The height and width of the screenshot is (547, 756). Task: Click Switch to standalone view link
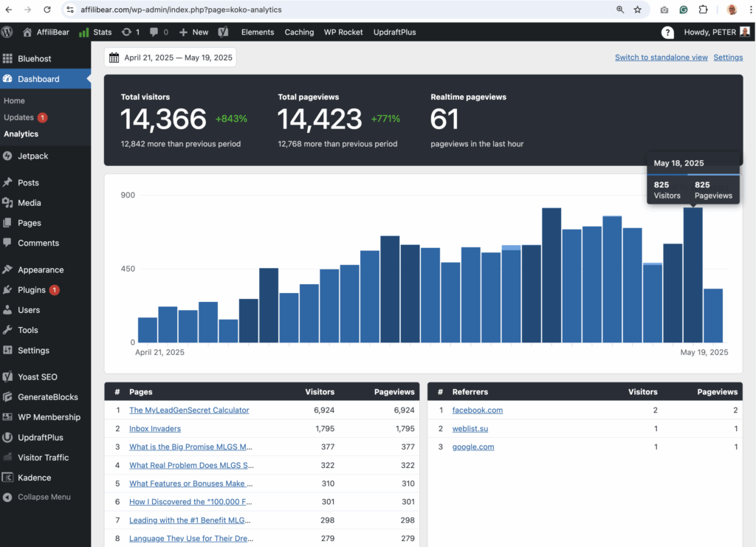[661, 58]
